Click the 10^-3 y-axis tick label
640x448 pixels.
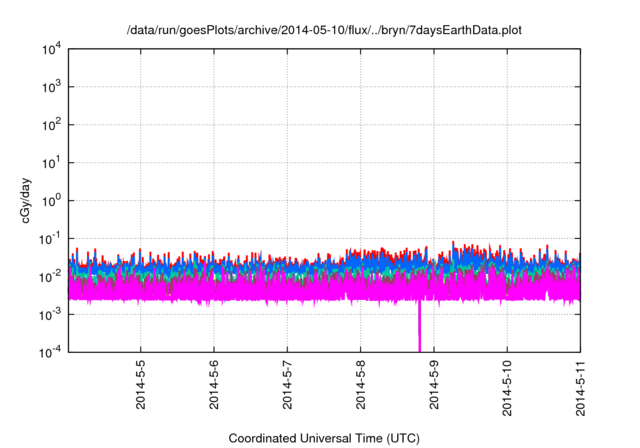[x=50, y=315]
